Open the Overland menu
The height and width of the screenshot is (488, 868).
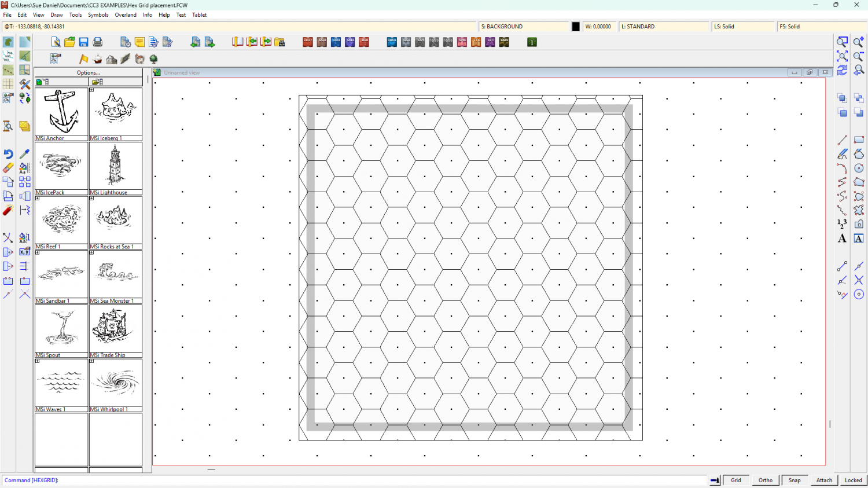coord(126,15)
